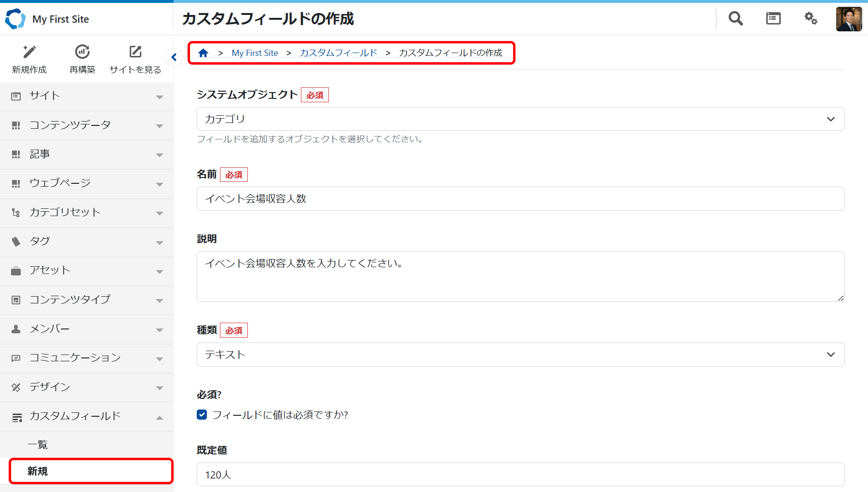The image size is (868, 492).
Task: Open system settings gears icon
Action: tap(811, 19)
